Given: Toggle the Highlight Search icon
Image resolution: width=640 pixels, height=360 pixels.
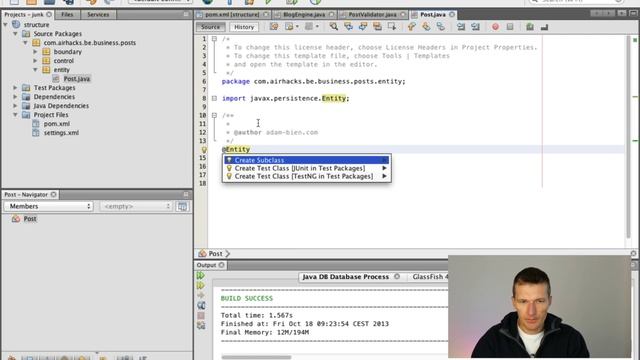Looking at the screenshot, I should point(378,27).
